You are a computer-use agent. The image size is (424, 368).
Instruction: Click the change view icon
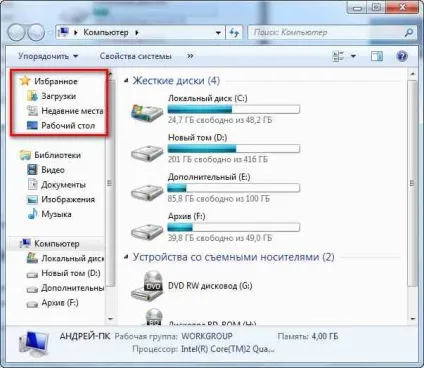(338, 56)
